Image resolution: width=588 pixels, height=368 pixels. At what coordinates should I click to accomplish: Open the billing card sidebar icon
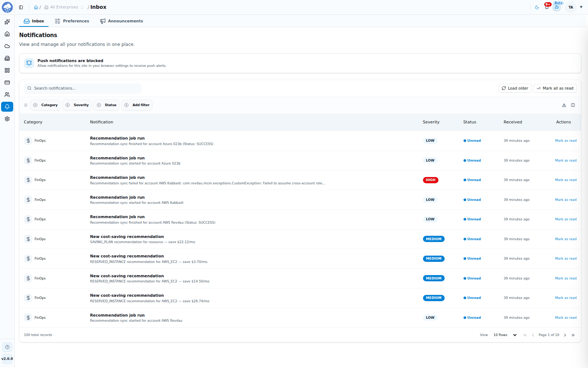(7, 83)
